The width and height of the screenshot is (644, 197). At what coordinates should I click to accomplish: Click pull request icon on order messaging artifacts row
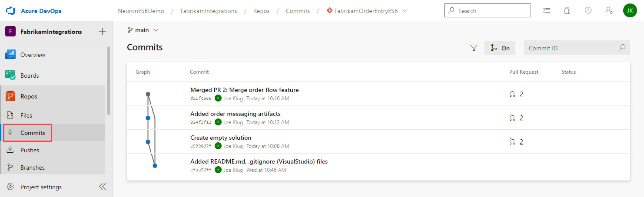coord(512,118)
